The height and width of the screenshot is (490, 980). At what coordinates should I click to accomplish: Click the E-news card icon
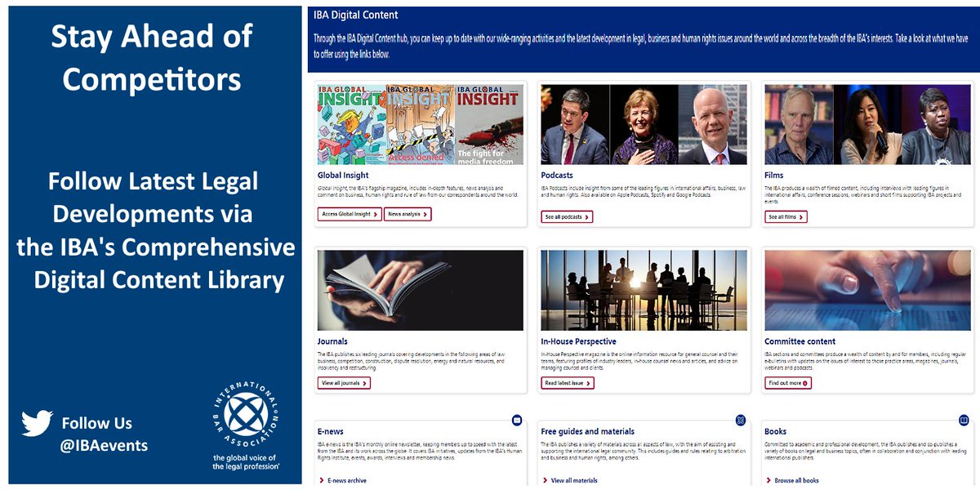coord(516,420)
